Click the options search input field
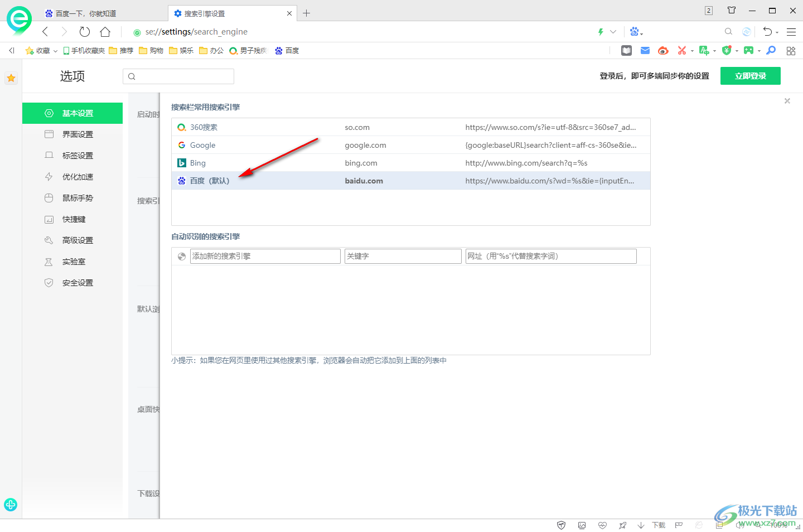 pyautogui.click(x=178, y=76)
